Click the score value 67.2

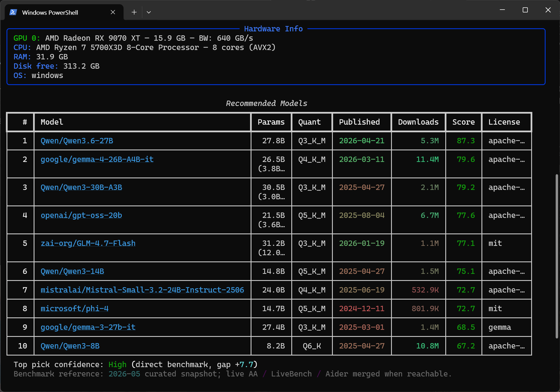point(466,346)
